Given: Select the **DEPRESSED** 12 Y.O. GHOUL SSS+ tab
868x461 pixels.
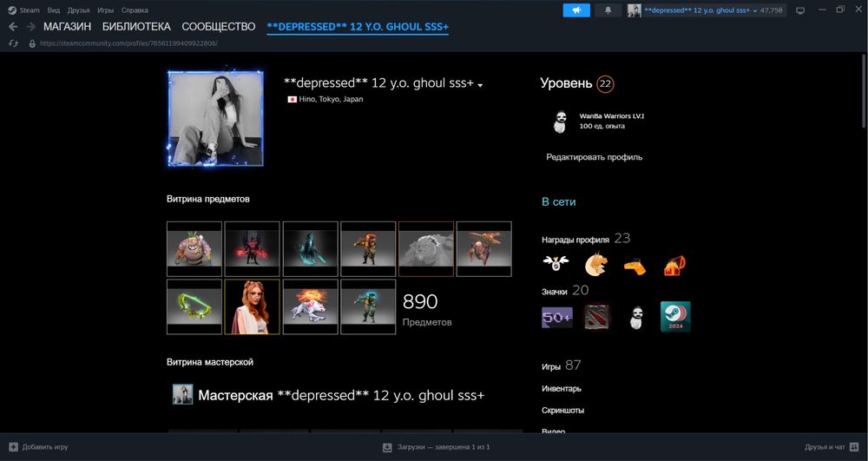Looking at the screenshot, I should tap(358, 27).
